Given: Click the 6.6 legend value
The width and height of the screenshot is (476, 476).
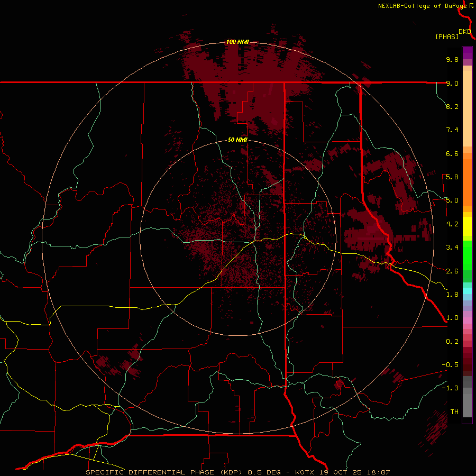Looking at the screenshot, I should 452,153.
